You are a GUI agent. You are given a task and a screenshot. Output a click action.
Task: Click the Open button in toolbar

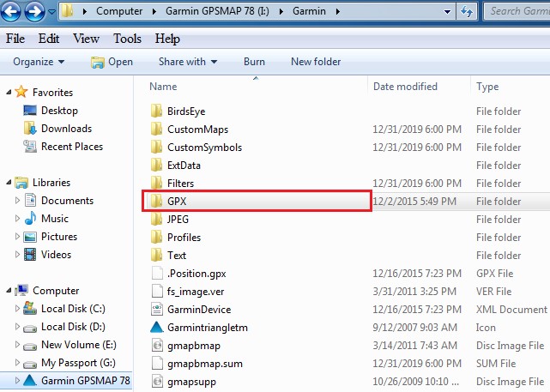[112, 62]
